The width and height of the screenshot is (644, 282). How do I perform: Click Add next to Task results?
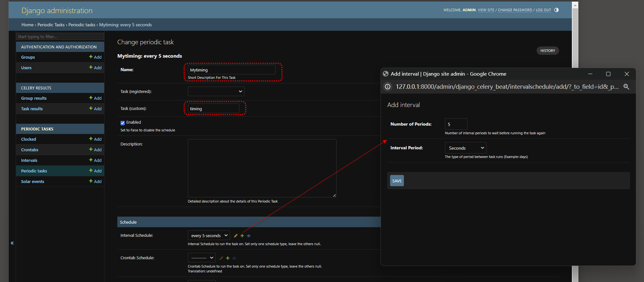[95, 109]
